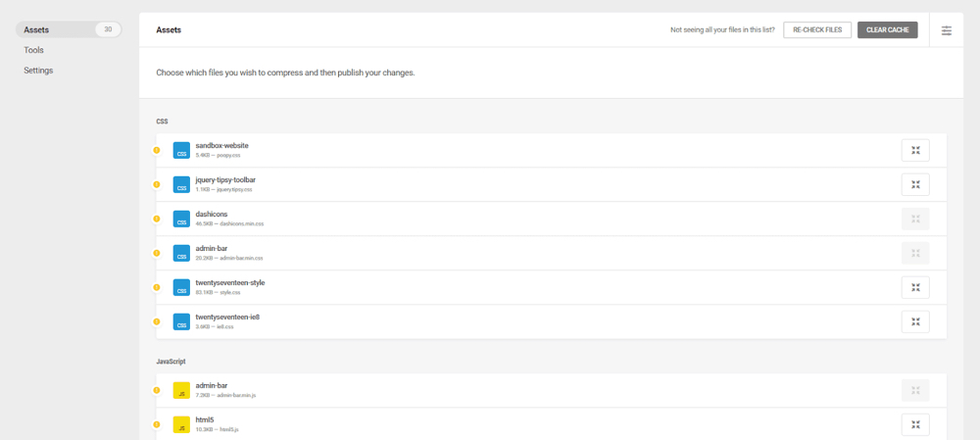Image resolution: width=980 pixels, height=440 pixels.
Task: Open the Settings section in sidebar
Action: [38, 71]
